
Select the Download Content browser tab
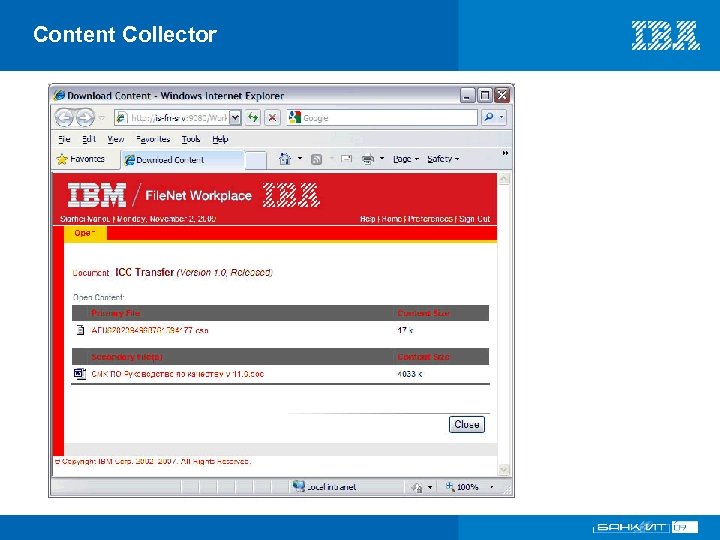pyautogui.click(x=183, y=160)
